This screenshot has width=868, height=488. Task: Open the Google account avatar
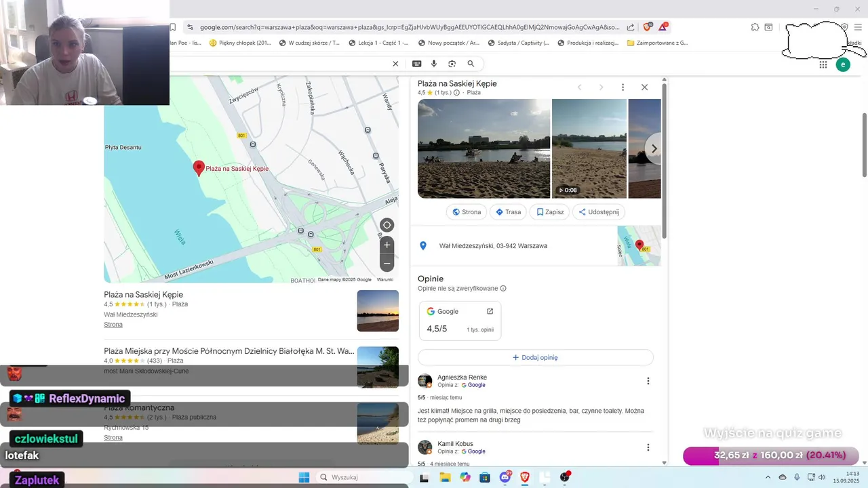coord(843,64)
